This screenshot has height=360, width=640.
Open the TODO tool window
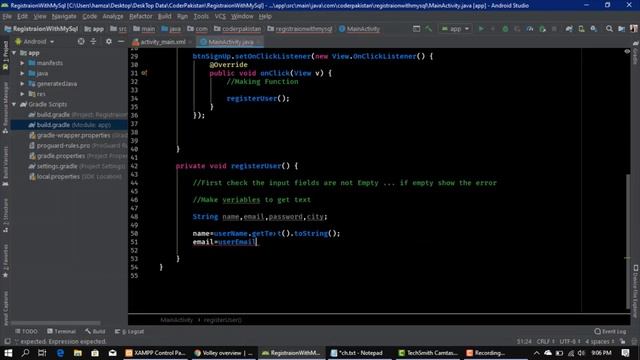[x=26, y=331]
